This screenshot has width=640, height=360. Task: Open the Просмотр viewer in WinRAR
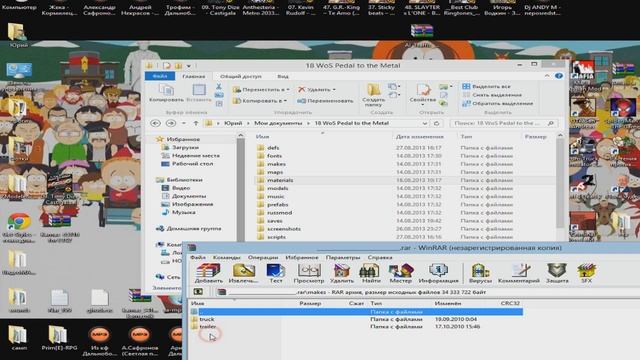(x=309, y=273)
